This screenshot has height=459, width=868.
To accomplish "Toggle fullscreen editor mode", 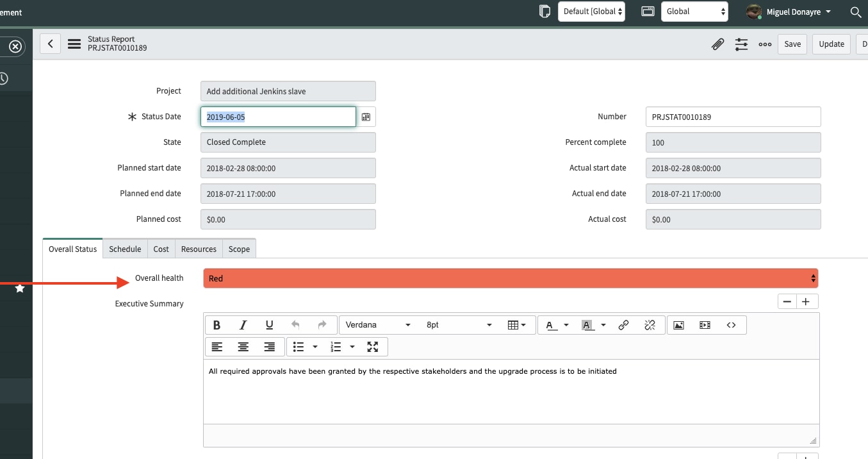I will coord(373,347).
